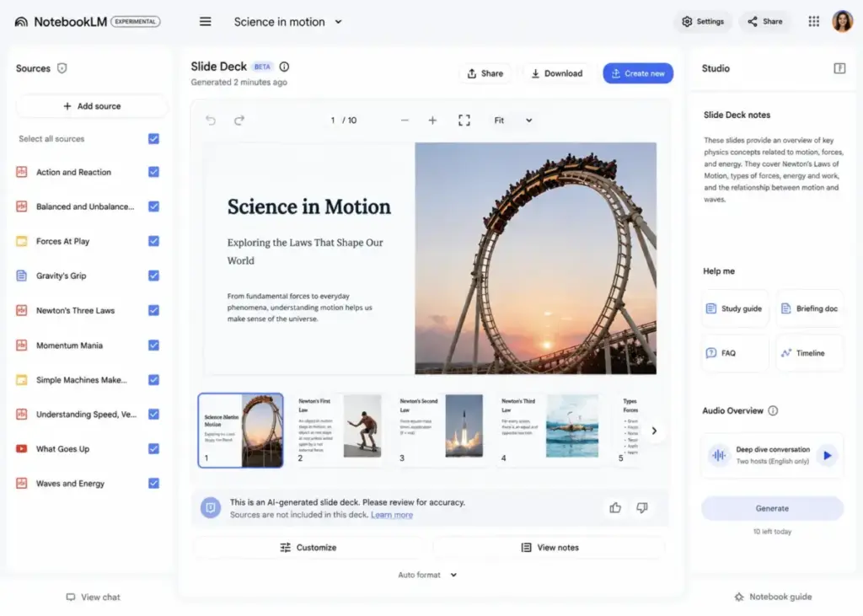Viewport: 863px width, 616px height.
Task: Open the Timeline helper
Action: tap(810, 353)
